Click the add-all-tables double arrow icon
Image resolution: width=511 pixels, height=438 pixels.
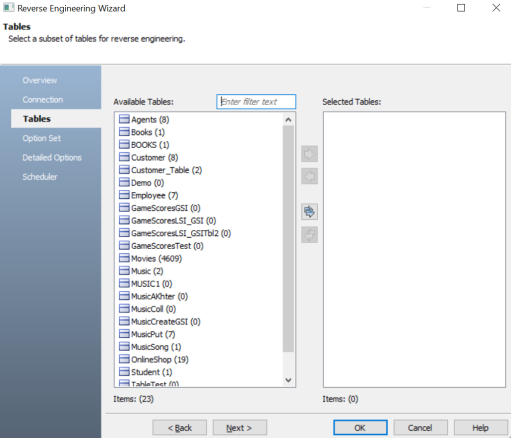(x=309, y=212)
